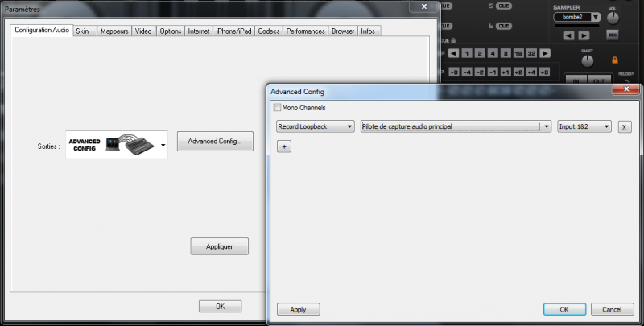The image size is (644, 326).
Task: Expand the bombe2 sampler dropdown arrow
Action: click(x=596, y=17)
